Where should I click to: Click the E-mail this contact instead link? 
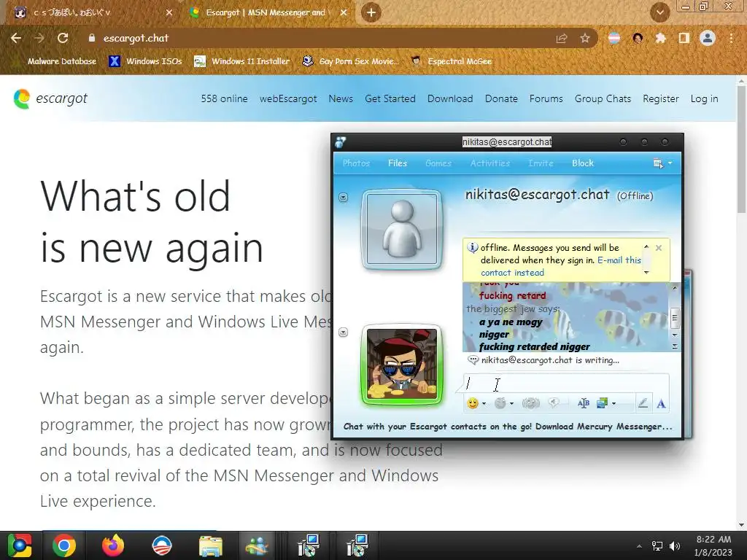(x=561, y=266)
